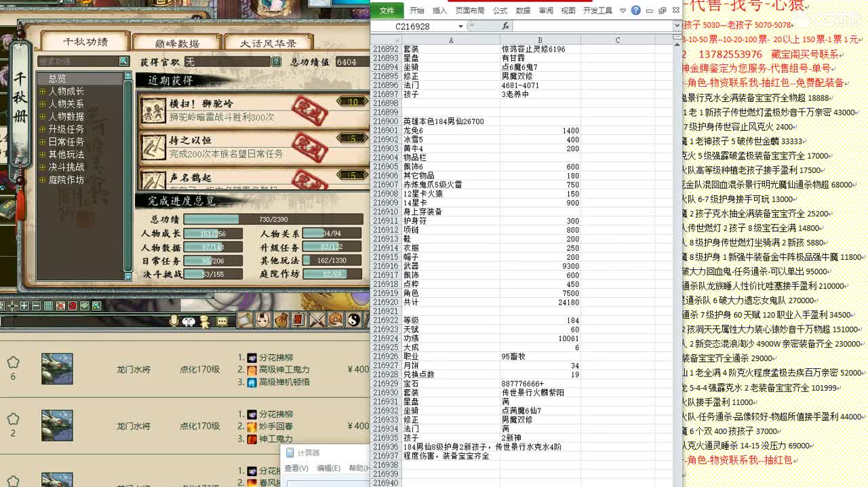Switch to the 视图 ribbon tab
This screenshot has width=868, height=487.
pyautogui.click(x=568, y=11)
